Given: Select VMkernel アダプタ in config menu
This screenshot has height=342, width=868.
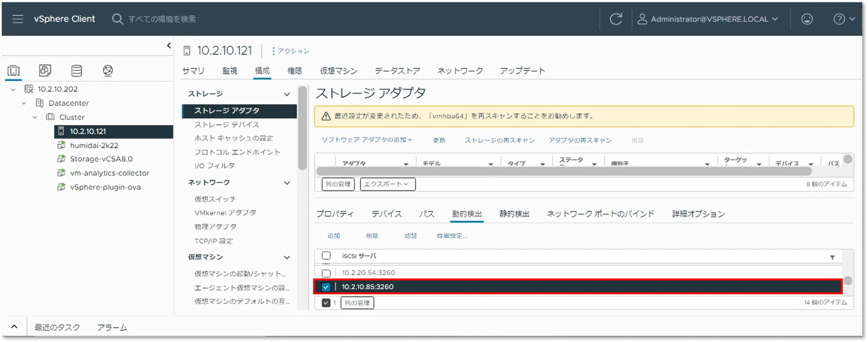Looking at the screenshot, I should pyautogui.click(x=225, y=213).
